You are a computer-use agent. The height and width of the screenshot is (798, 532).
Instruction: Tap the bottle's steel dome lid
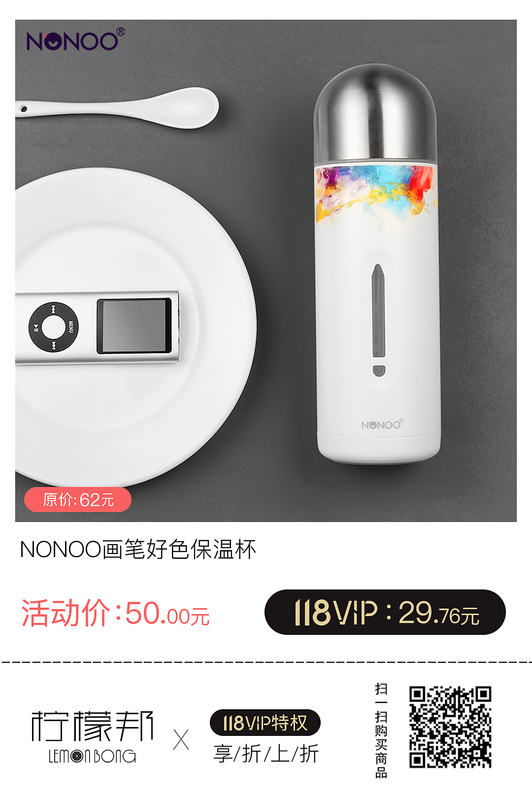click(375, 114)
